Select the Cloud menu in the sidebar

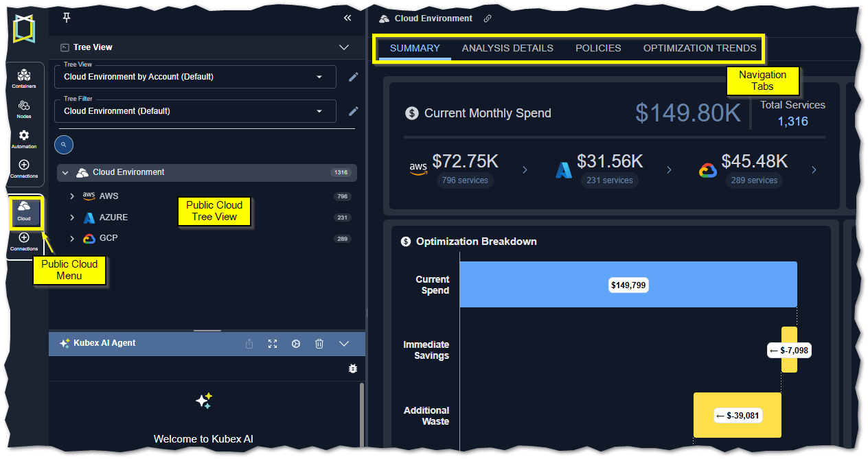tap(24, 211)
